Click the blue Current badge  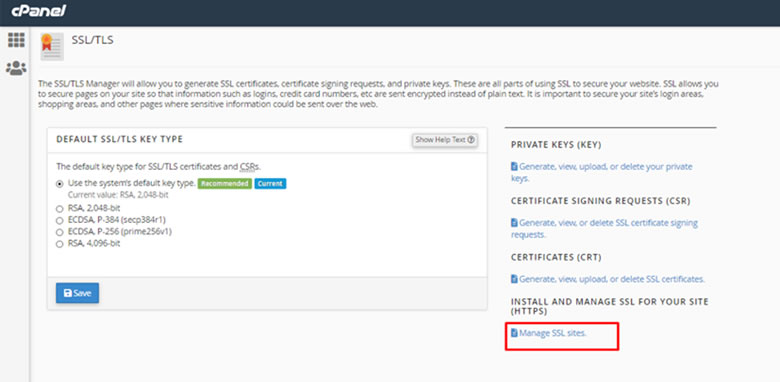click(x=270, y=184)
